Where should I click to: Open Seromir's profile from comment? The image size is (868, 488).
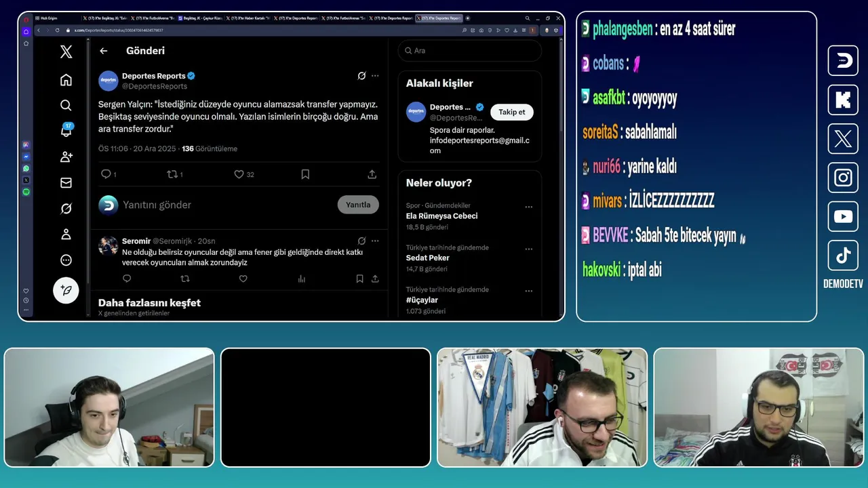click(x=136, y=241)
